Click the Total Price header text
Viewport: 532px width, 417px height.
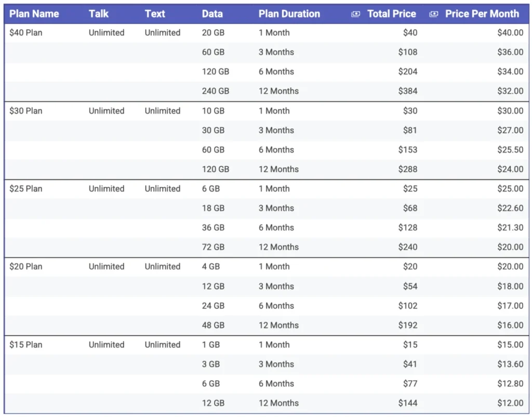click(392, 14)
